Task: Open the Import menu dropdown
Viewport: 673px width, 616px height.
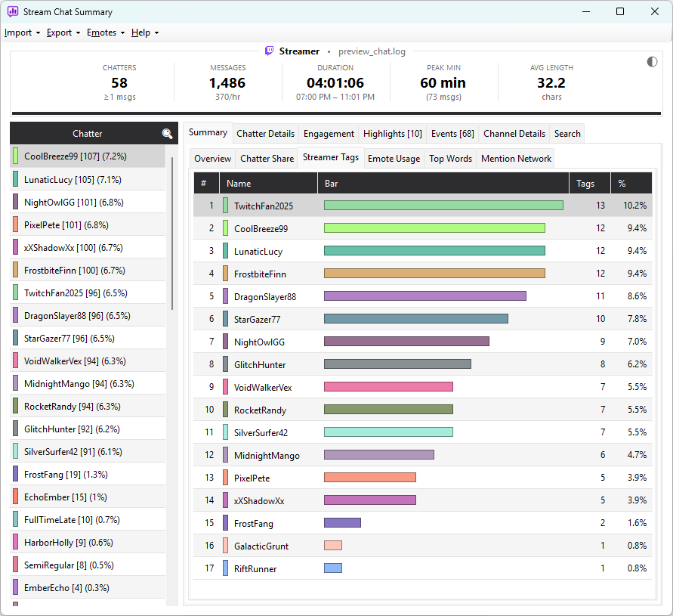Action: pos(22,33)
